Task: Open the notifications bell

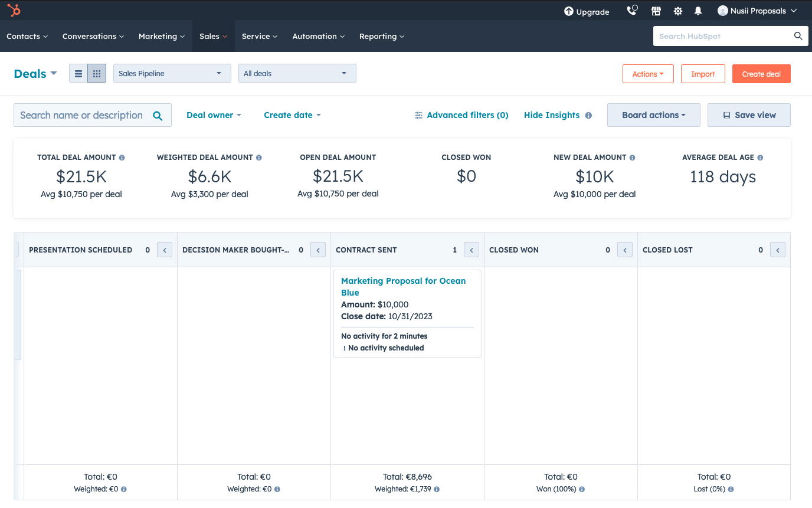Action: pyautogui.click(x=698, y=11)
